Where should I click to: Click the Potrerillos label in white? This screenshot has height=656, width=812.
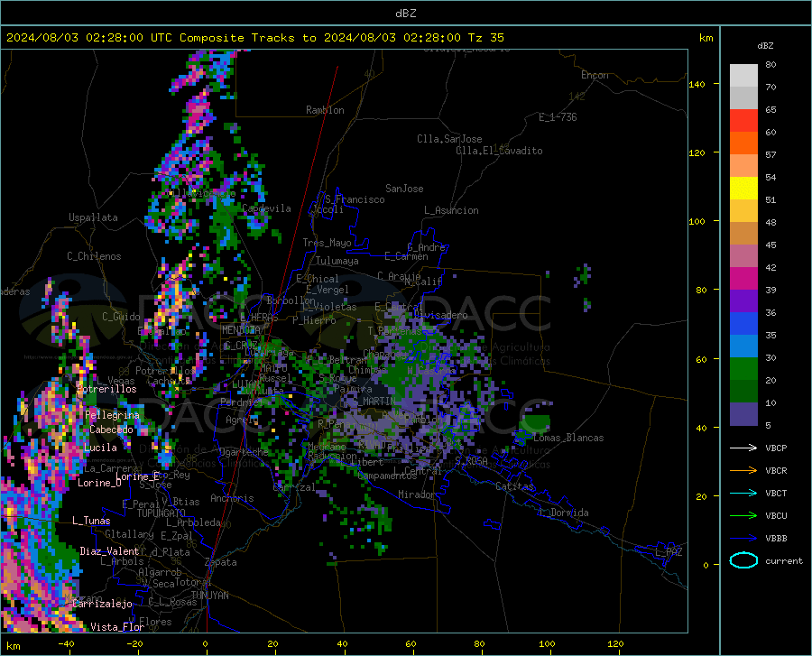[x=106, y=389]
